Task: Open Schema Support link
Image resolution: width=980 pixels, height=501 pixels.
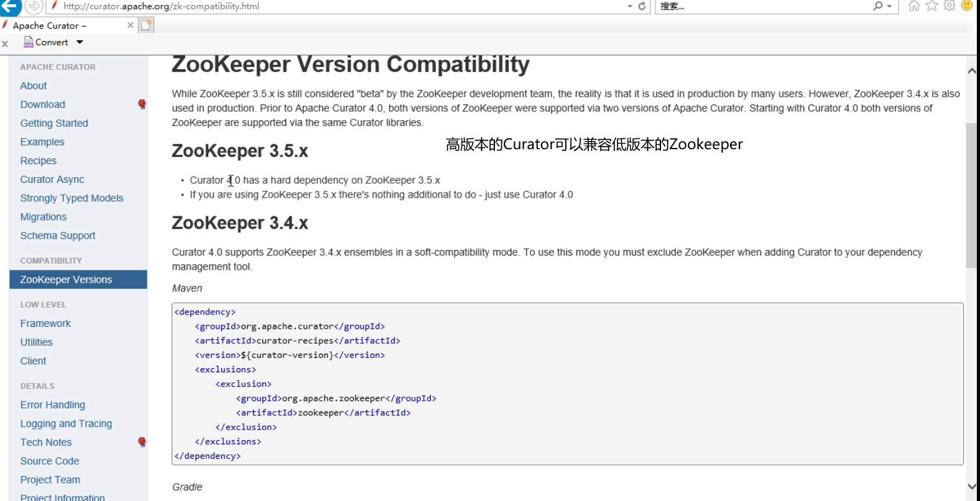Action: [58, 236]
